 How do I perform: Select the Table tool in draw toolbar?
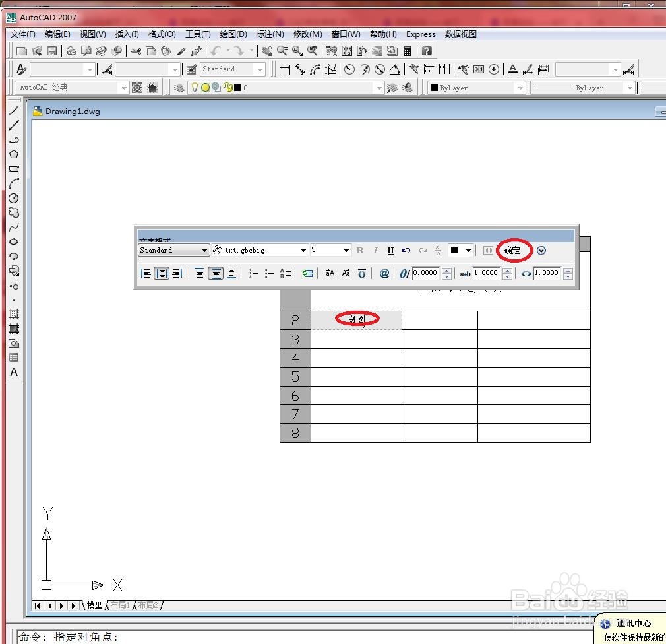(x=14, y=358)
